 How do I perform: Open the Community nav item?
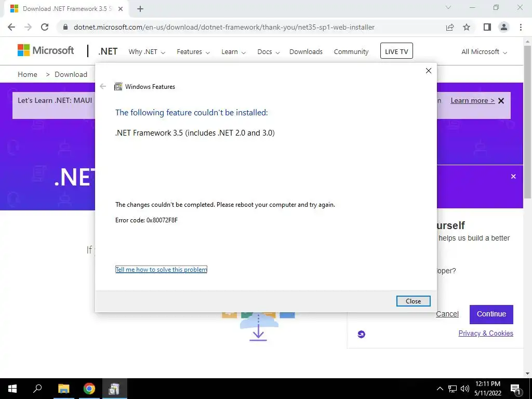[x=351, y=52]
